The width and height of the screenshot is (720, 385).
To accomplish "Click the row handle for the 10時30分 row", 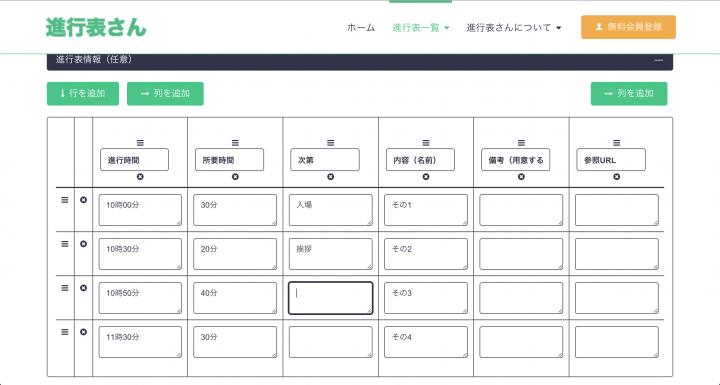I will (65, 244).
